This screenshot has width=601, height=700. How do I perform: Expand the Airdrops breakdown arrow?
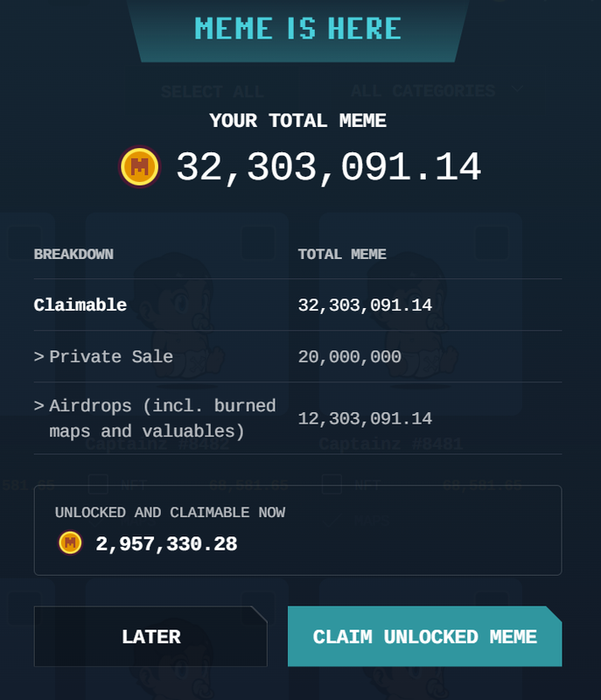pyautogui.click(x=38, y=406)
